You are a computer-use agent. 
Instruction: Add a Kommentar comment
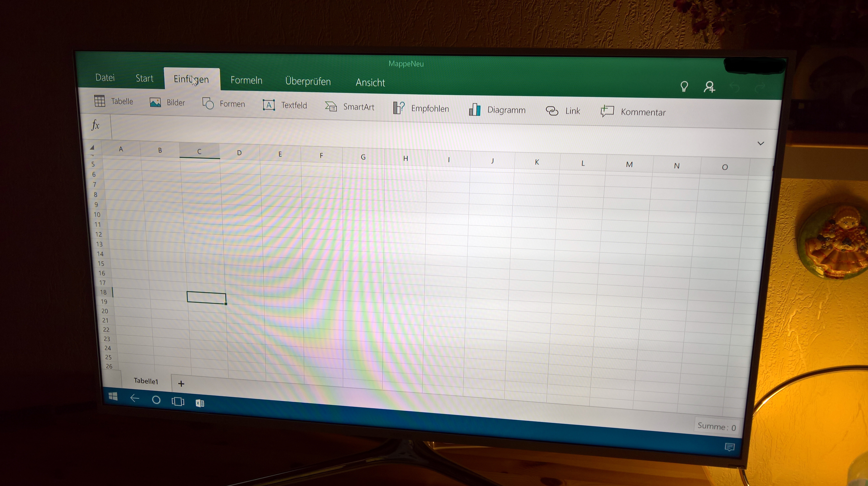tap(633, 112)
